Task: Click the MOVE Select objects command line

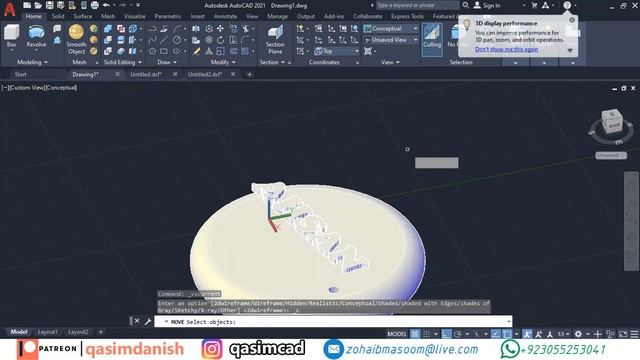Action: (333, 322)
